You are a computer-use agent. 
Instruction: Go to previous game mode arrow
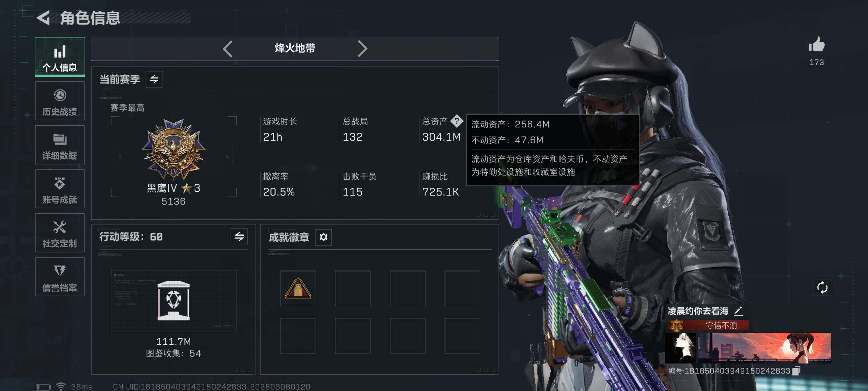(x=227, y=49)
